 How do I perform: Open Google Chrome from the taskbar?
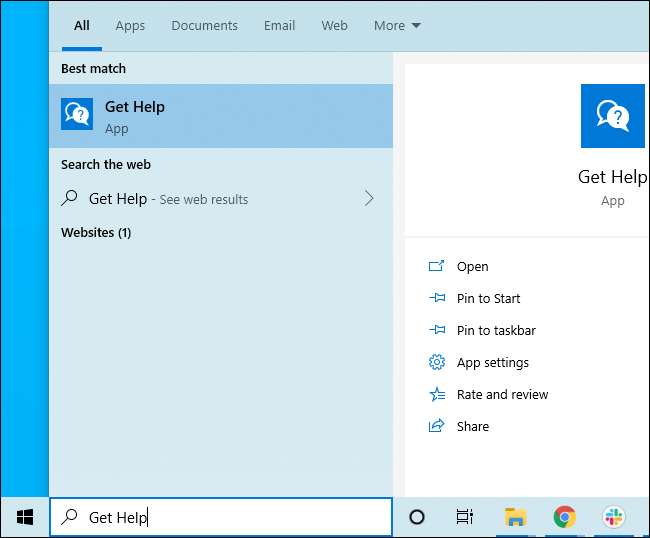[565, 517]
